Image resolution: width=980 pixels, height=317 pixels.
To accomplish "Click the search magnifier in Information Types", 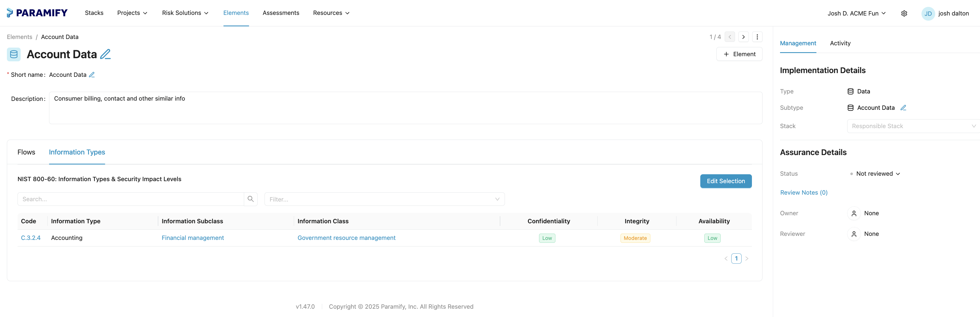I will tap(250, 199).
